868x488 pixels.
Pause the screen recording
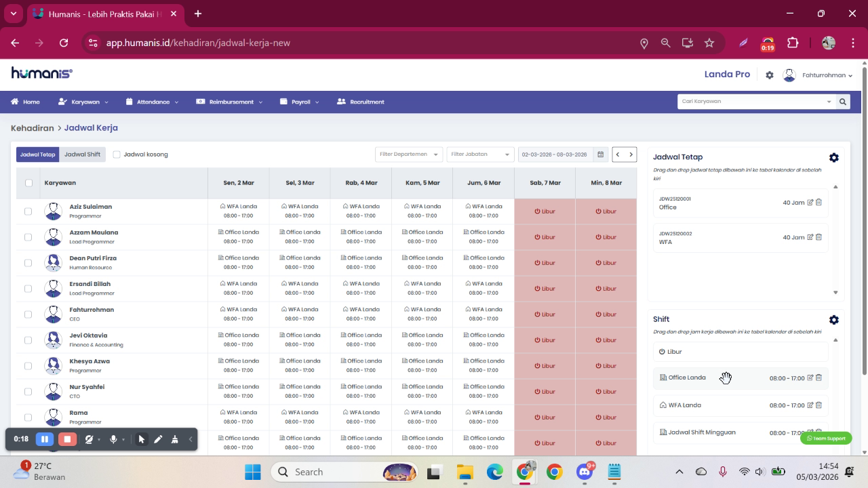click(x=45, y=439)
